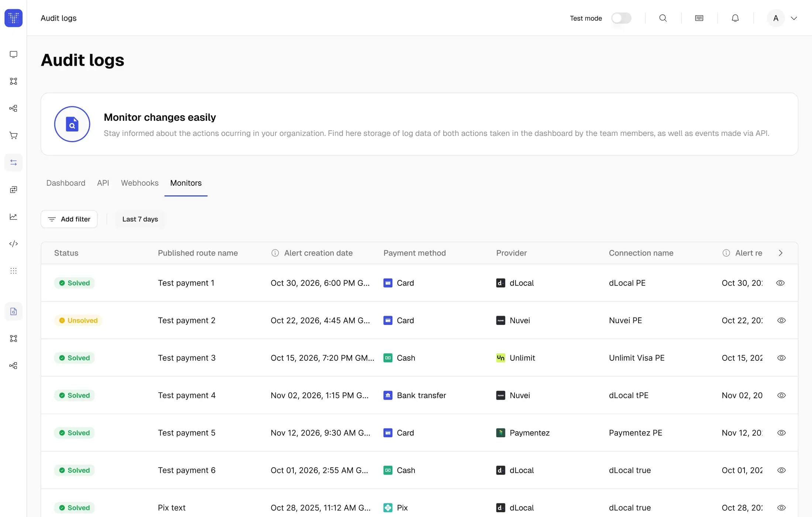Viewport: 812px width, 517px height.
Task: Open the dotted grid apps sidebar icon
Action: click(14, 271)
